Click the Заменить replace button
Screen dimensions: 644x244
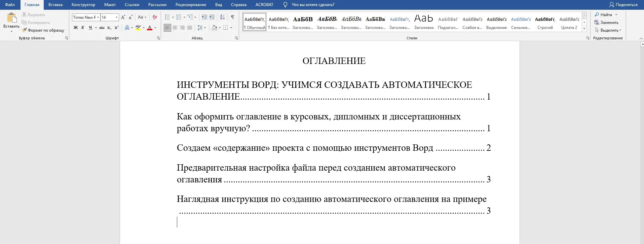pyautogui.click(x=606, y=23)
